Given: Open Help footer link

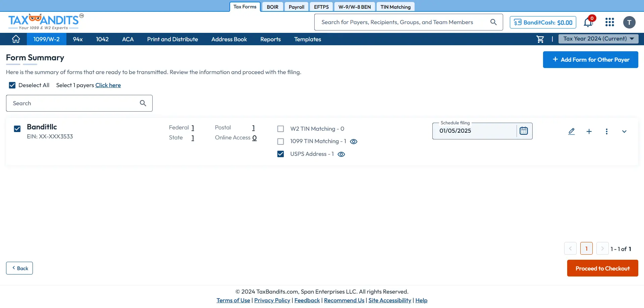Looking at the screenshot, I should [421, 300].
